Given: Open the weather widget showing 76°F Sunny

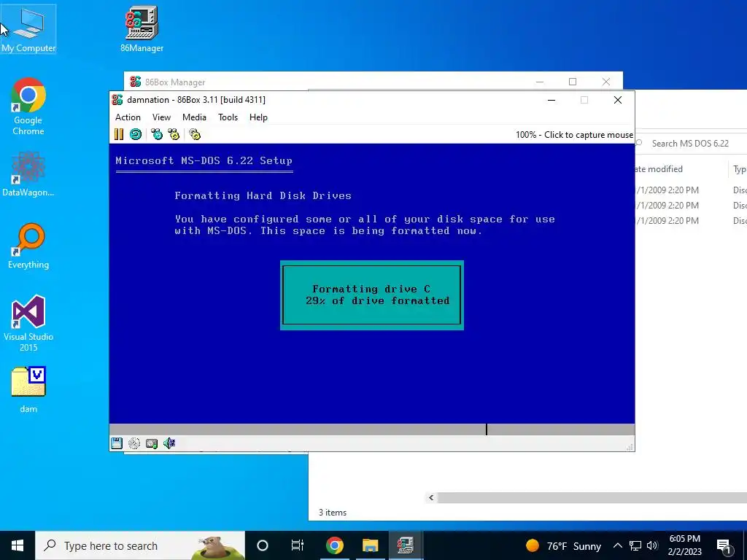Looking at the screenshot, I should 564,545.
